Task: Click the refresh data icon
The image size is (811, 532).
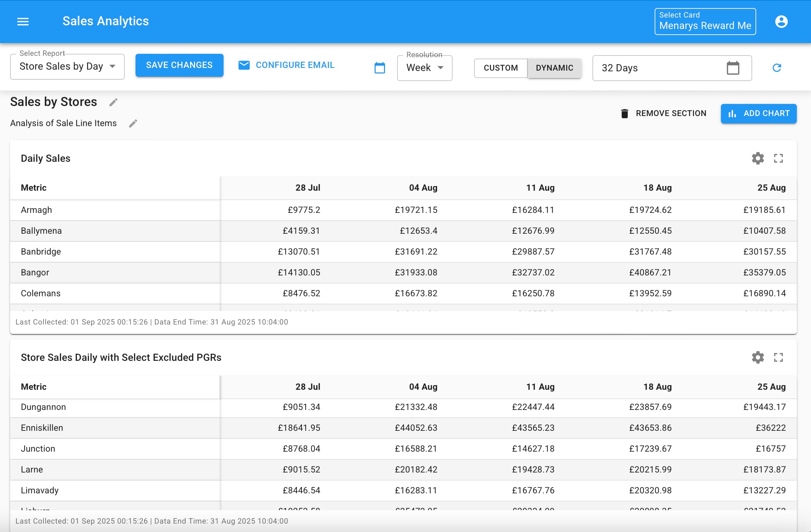Action: click(777, 68)
